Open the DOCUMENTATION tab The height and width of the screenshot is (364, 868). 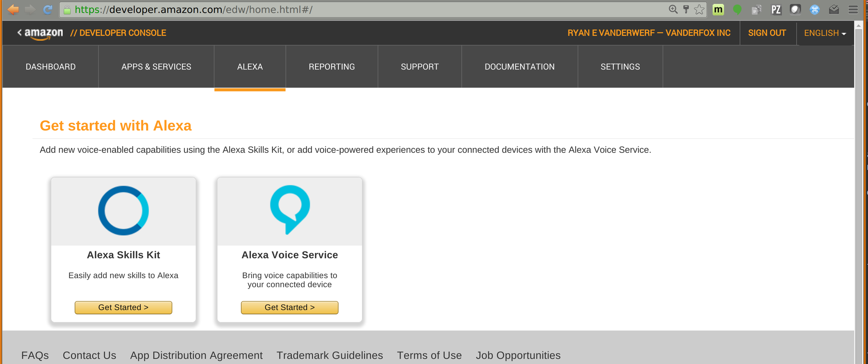tap(520, 67)
